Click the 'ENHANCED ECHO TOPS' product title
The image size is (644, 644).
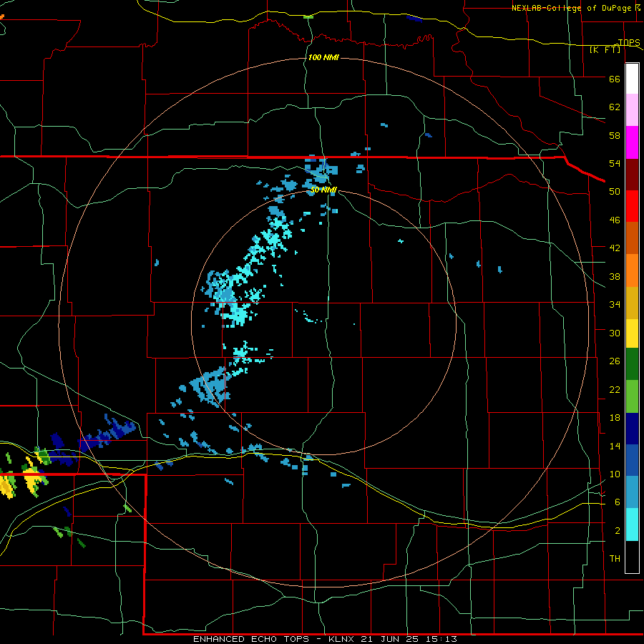pos(251,639)
